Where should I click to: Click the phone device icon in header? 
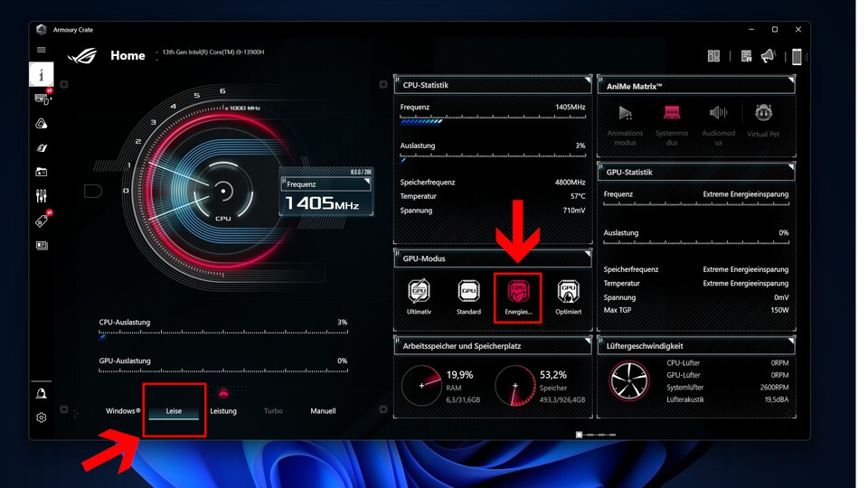click(796, 56)
